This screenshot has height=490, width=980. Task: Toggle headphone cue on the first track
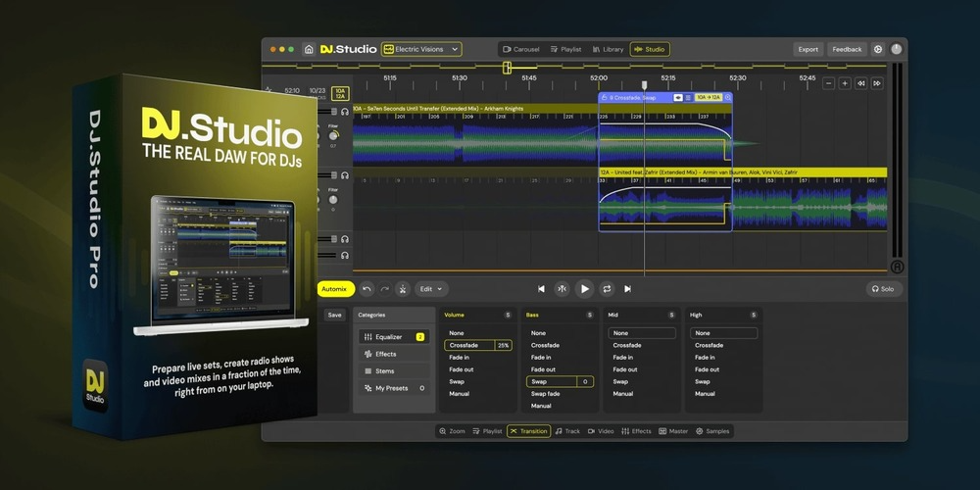345,112
